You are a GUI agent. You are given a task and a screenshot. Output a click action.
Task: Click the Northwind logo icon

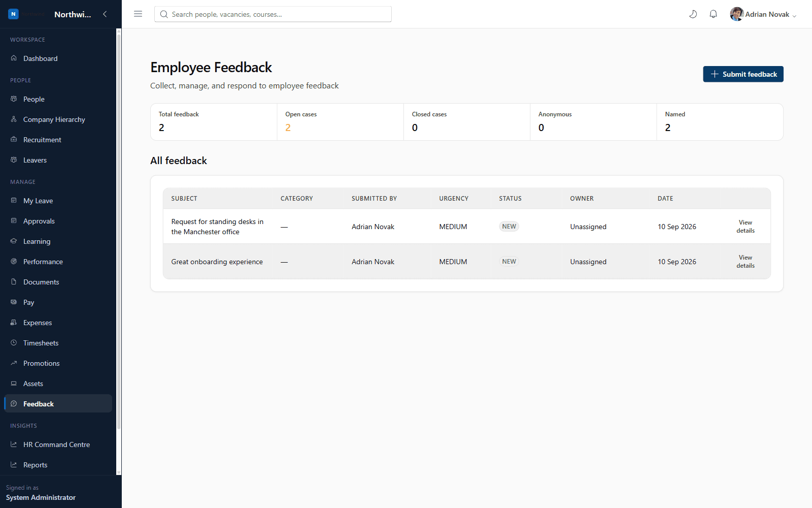point(14,14)
